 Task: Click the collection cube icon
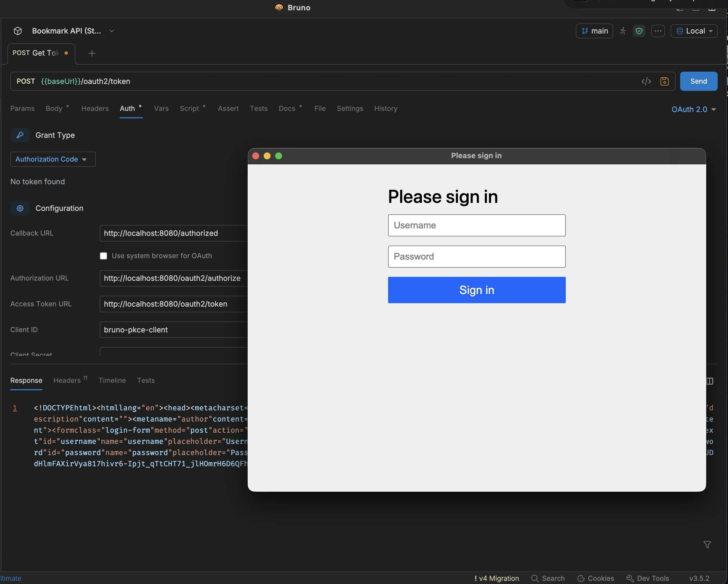click(x=17, y=31)
